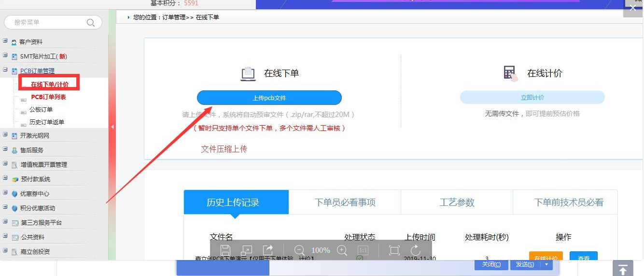Switch to the 工艺参数 tab
Screen dimensions: 644x276
coord(457,203)
